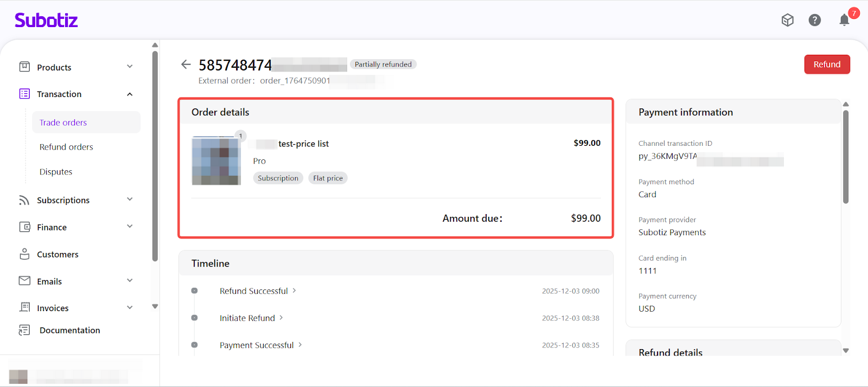
Task: Open Refund Successful timeline entry
Action: pos(254,291)
